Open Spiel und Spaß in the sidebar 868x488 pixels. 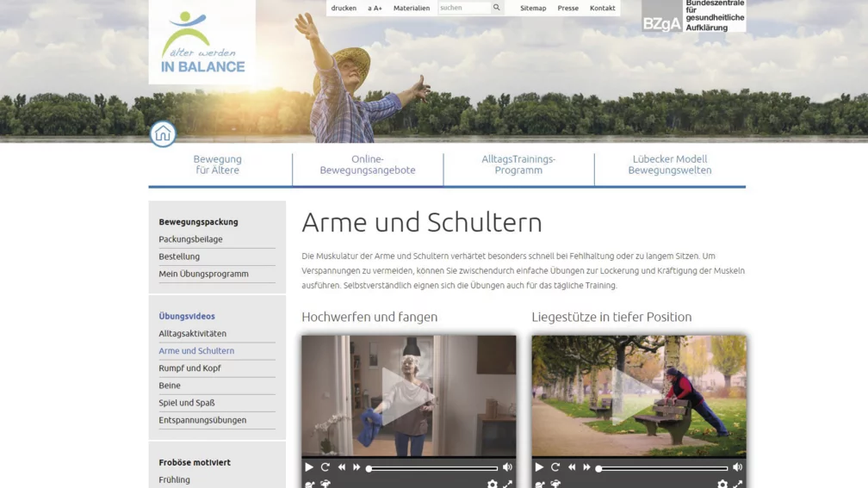point(187,403)
